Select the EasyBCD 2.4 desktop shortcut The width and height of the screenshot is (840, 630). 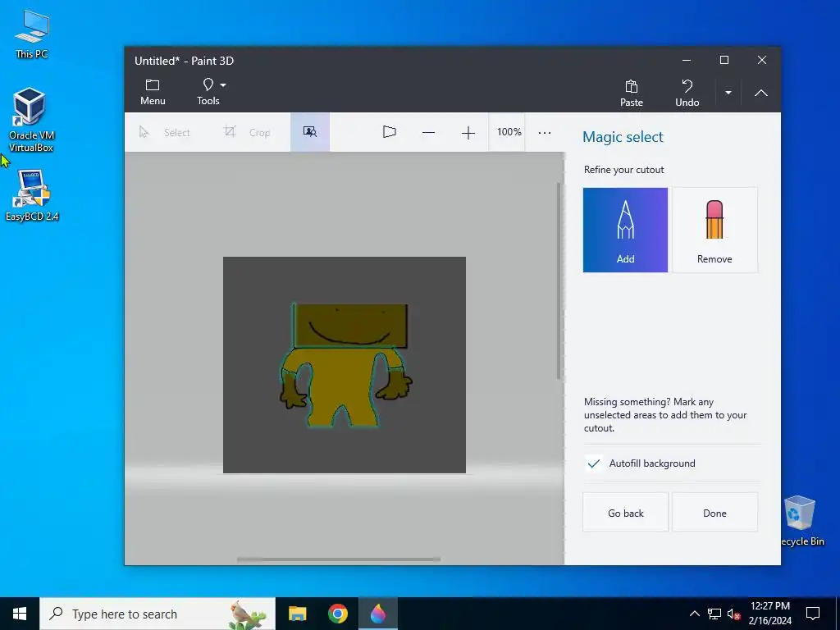[x=32, y=195]
